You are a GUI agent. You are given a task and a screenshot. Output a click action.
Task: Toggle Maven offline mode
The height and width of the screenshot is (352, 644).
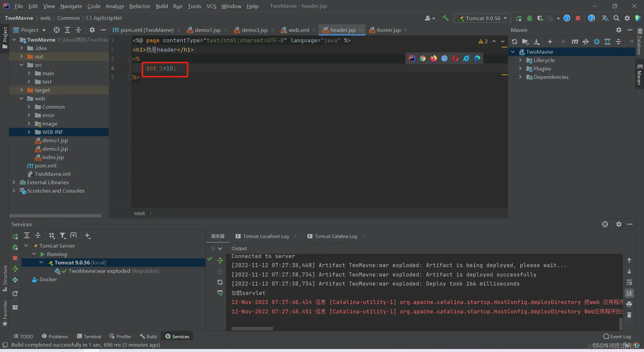click(x=586, y=42)
